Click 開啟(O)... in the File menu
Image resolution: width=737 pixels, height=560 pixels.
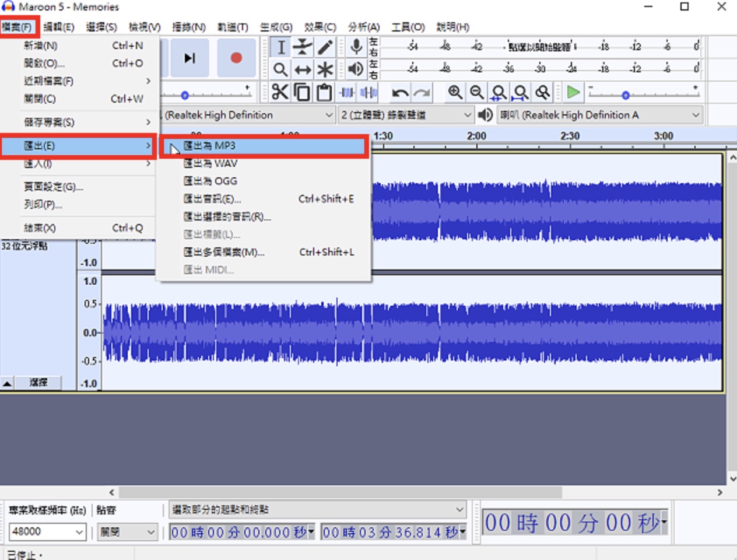pyautogui.click(x=79, y=63)
